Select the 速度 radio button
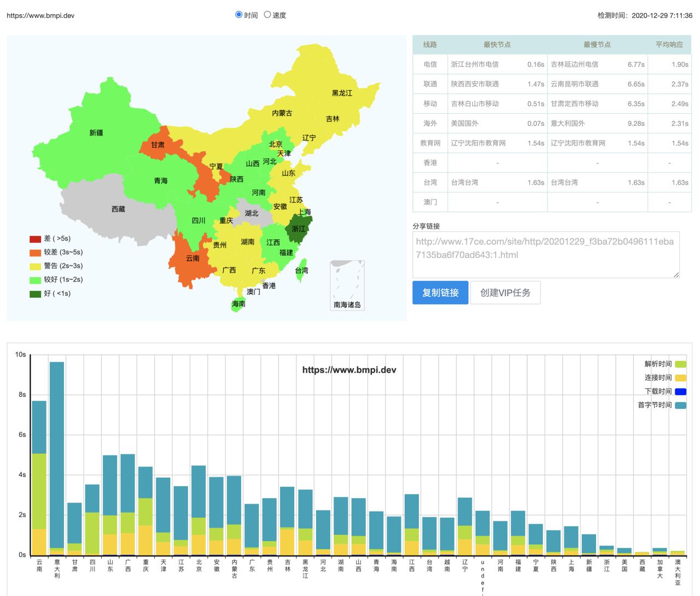 [267, 15]
